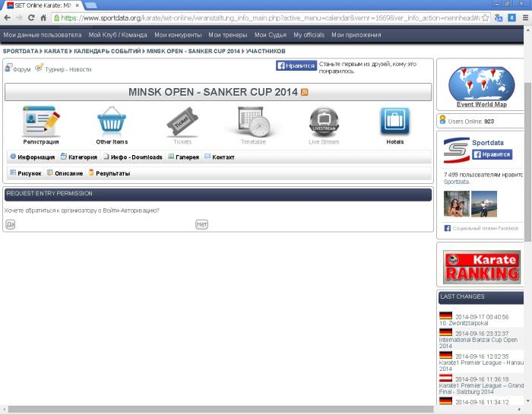Open the Мои данные пользователя menu
This screenshot has height=415, width=532.
pyautogui.click(x=43, y=35)
